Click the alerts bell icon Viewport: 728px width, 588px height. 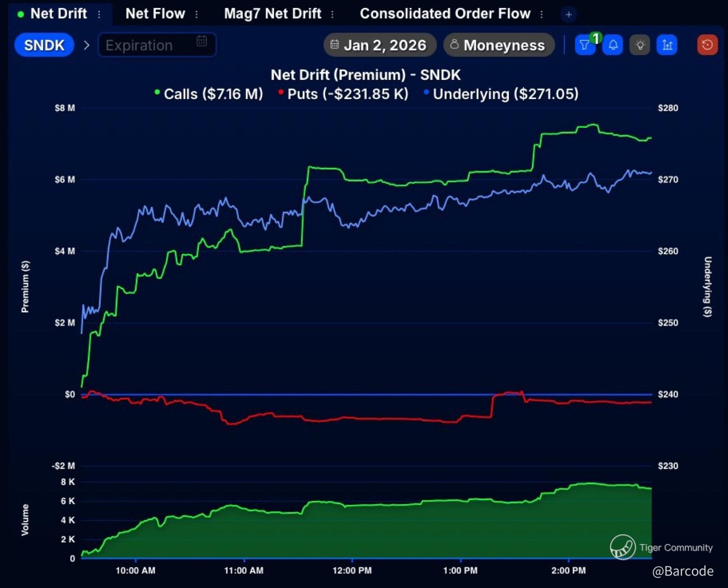point(613,45)
